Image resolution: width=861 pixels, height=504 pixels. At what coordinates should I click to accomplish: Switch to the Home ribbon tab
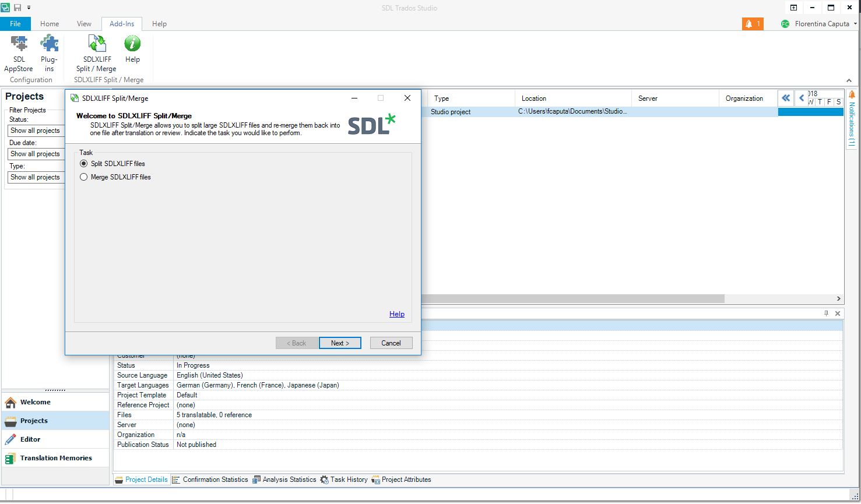coord(50,24)
